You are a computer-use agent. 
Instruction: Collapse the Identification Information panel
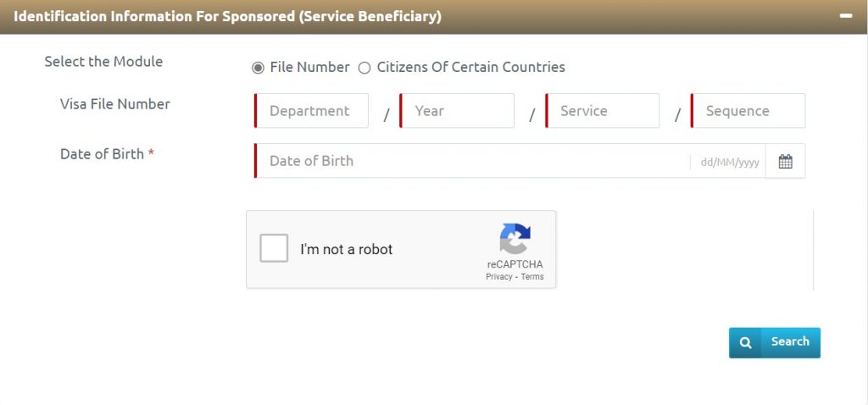pos(846,16)
